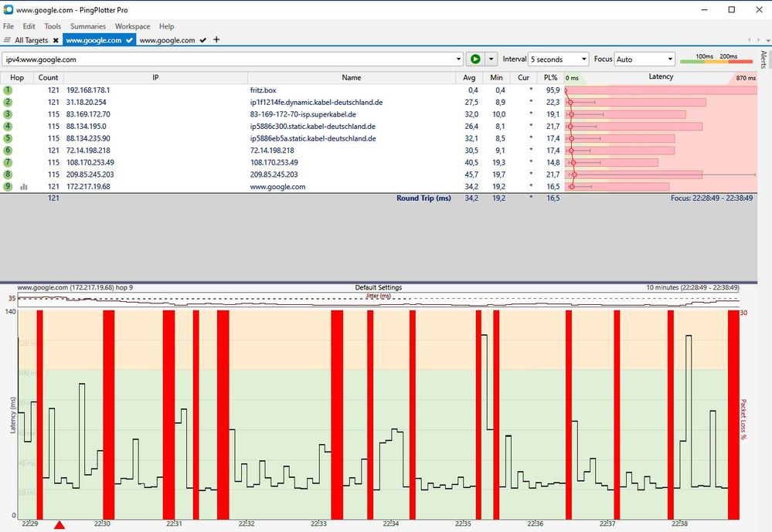Click the tab list dropdown arrow at right
This screenshot has width=772, height=532.
(x=768, y=40)
